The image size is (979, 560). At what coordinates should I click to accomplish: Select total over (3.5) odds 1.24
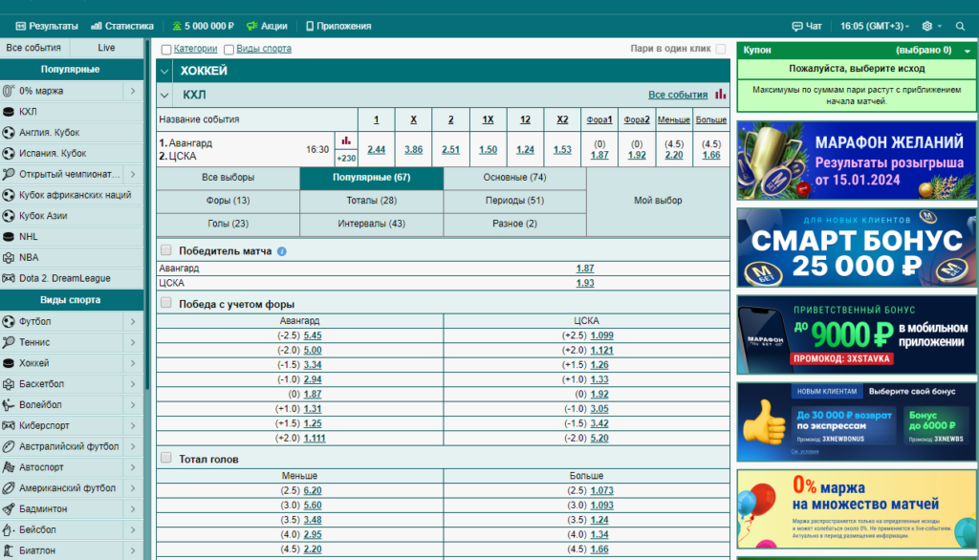click(599, 520)
